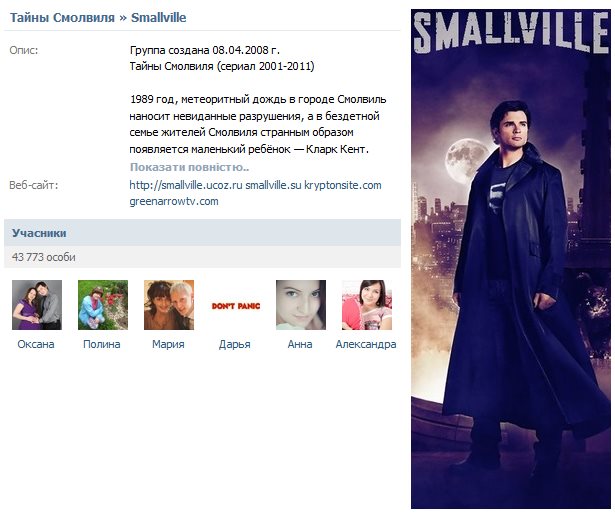Open Оксана's profile photo thumbnail
Image resolution: width=615 pixels, height=517 pixels.
tap(37, 305)
